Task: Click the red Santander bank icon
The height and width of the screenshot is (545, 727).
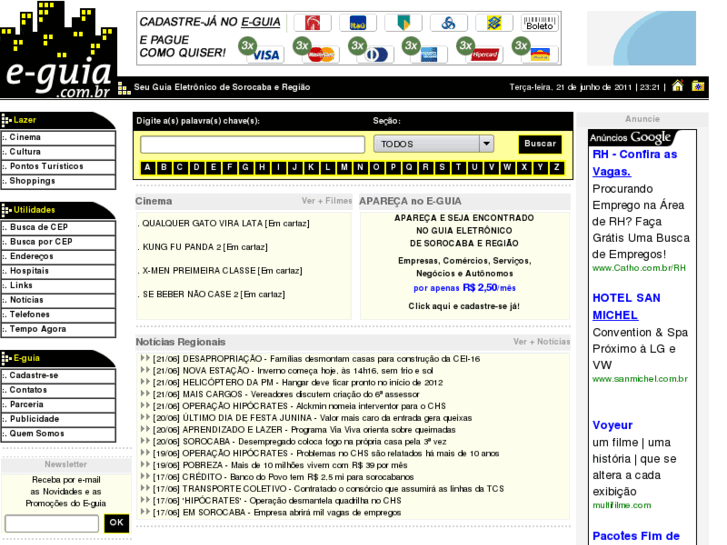Action: 312,23
